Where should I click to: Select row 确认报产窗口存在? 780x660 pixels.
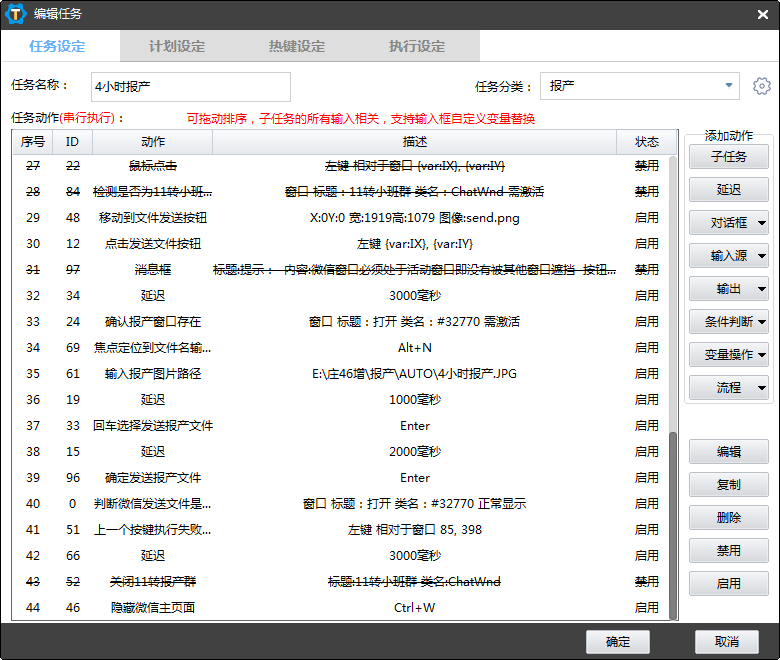click(341, 321)
